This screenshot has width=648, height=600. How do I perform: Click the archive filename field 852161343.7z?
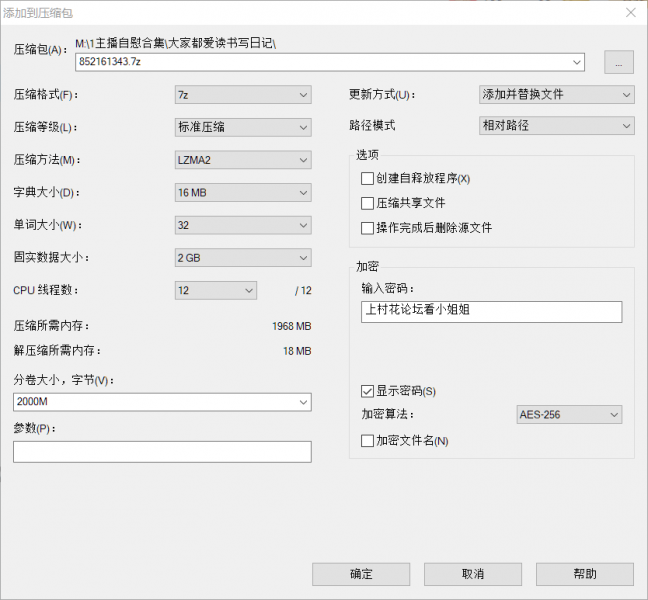point(329,62)
